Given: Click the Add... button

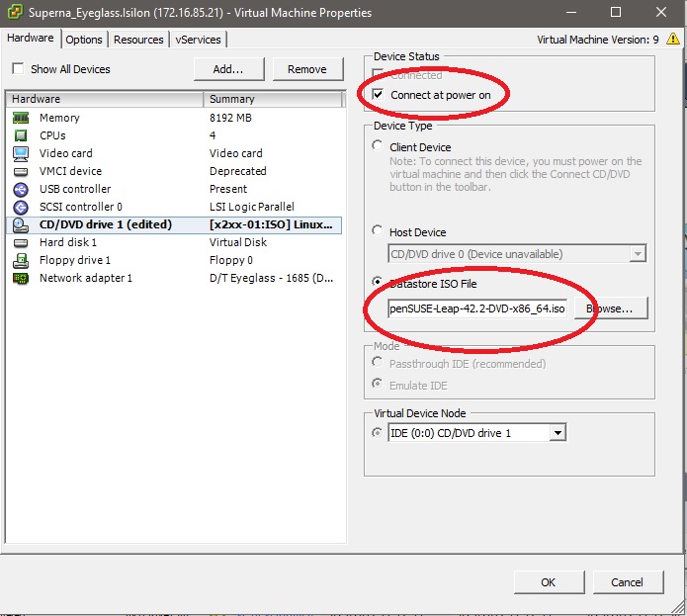Looking at the screenshot, I should 228,69.
